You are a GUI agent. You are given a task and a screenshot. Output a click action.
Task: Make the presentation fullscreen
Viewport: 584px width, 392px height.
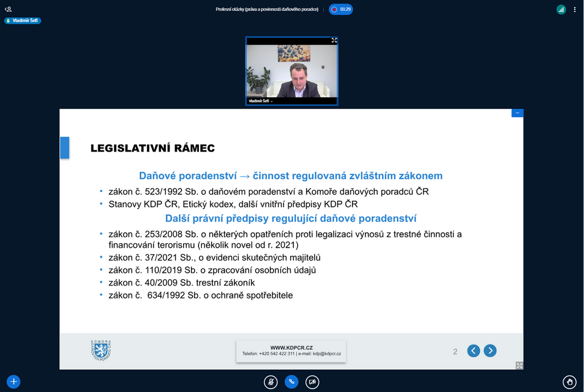[x=519, y=366]
